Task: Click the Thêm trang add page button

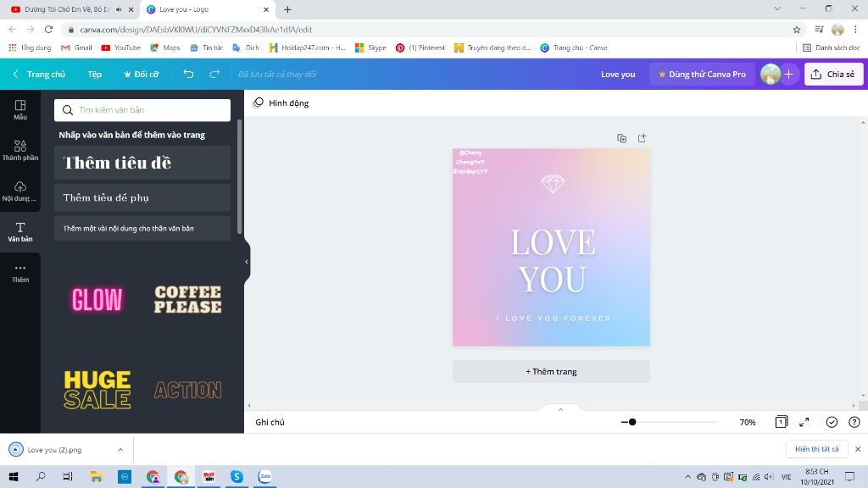Action: pyautogui.click(x=551, y=371)
